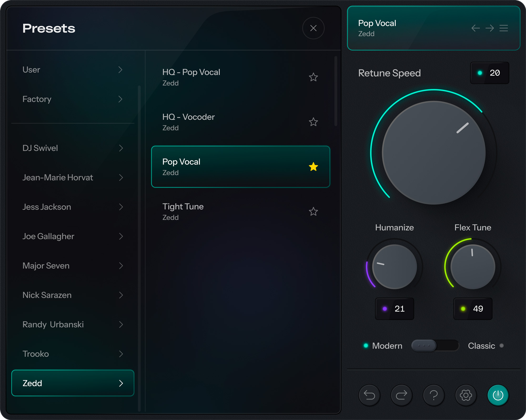Switch the Modern/Classic mode slider
The image size is (526, 420).
pyautogui.click(x=435, y=346)
